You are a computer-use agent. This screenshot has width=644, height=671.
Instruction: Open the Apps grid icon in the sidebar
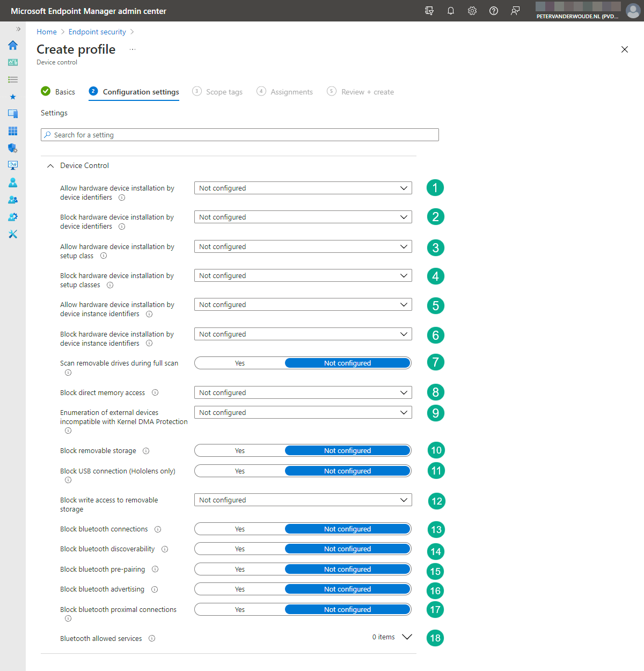pos(13,130)
